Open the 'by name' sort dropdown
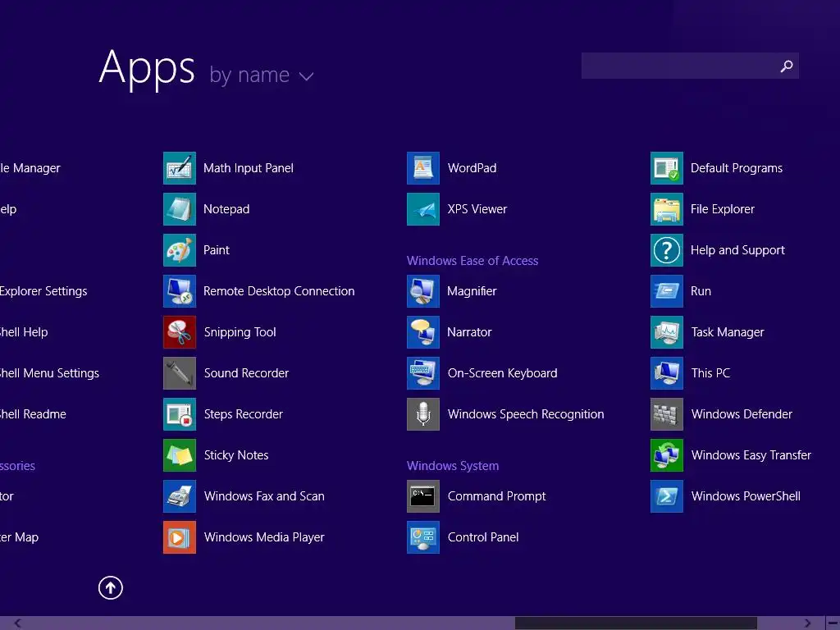 [x=262, y=75]
